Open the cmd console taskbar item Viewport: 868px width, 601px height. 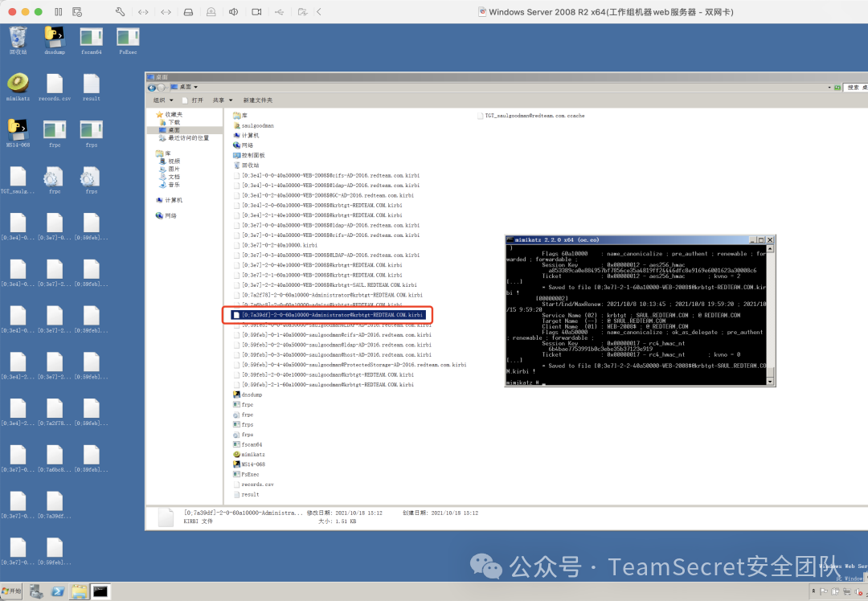(x=100, y=591)
